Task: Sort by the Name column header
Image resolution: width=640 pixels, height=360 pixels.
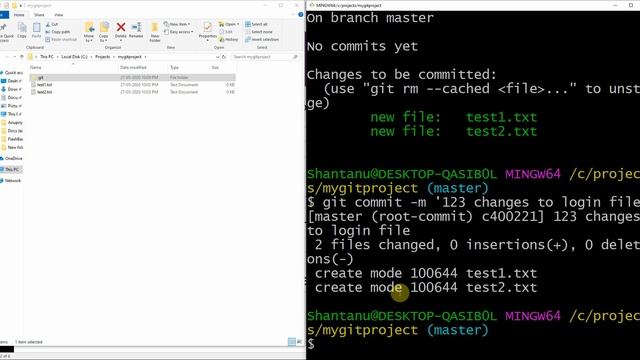Action: point(36,67)
